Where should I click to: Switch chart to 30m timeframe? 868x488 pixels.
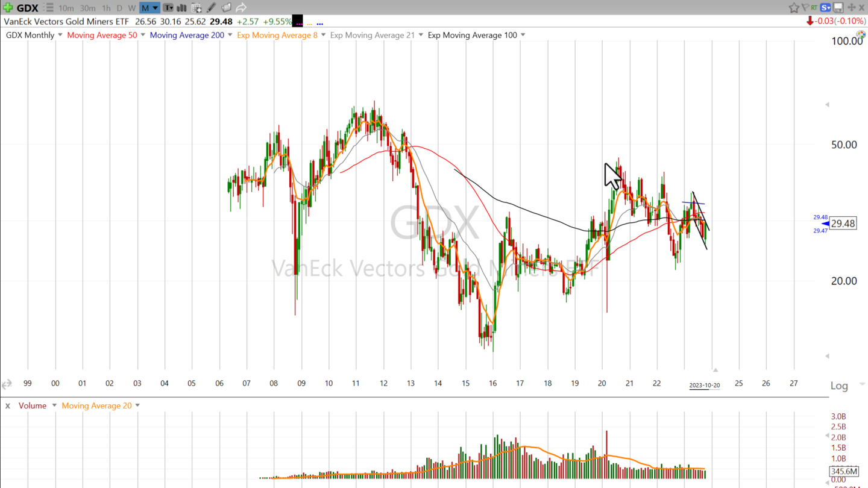tap(87, 8)
